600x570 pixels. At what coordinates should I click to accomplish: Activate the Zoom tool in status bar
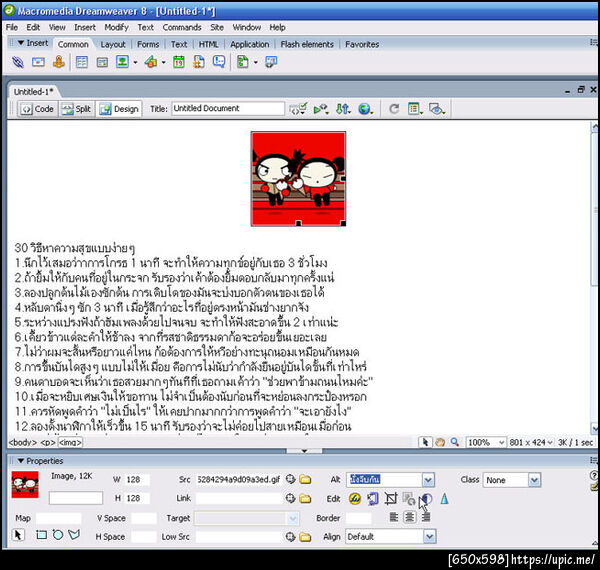click(455, 442)
